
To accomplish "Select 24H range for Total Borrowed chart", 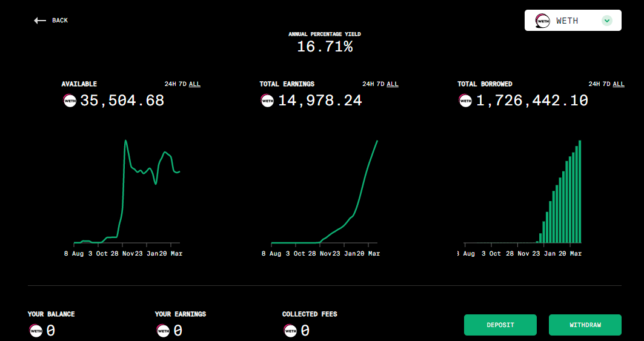I will tap(594, 84).
